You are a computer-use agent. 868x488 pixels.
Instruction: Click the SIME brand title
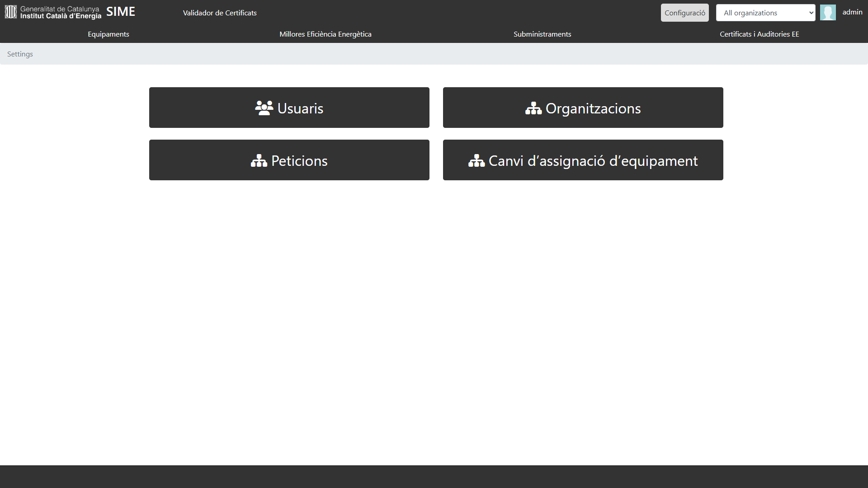121,12
